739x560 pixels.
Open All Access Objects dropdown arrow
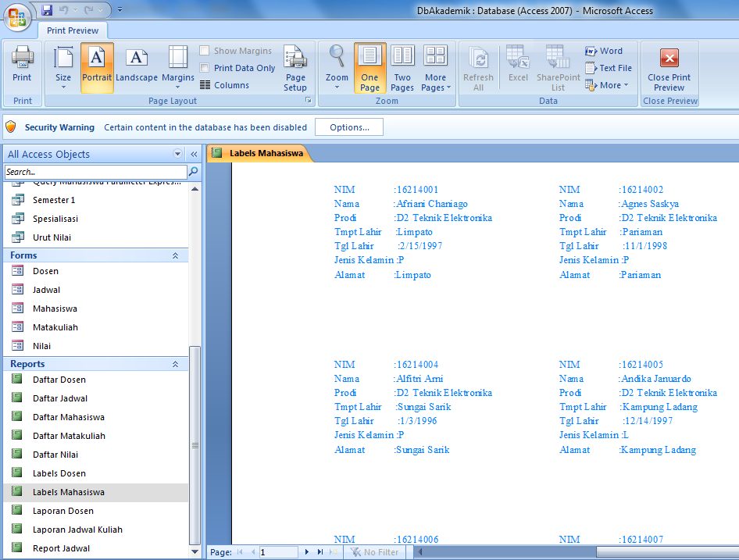177,154
